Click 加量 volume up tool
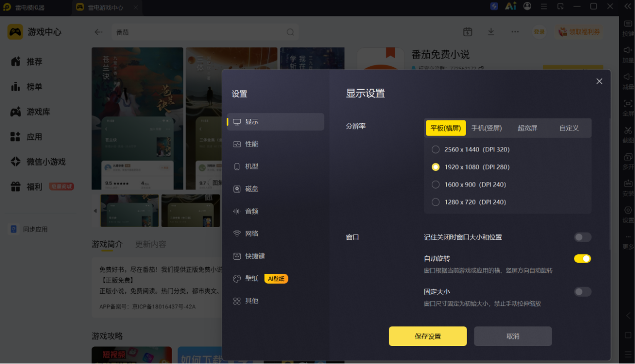 [628, 55]
